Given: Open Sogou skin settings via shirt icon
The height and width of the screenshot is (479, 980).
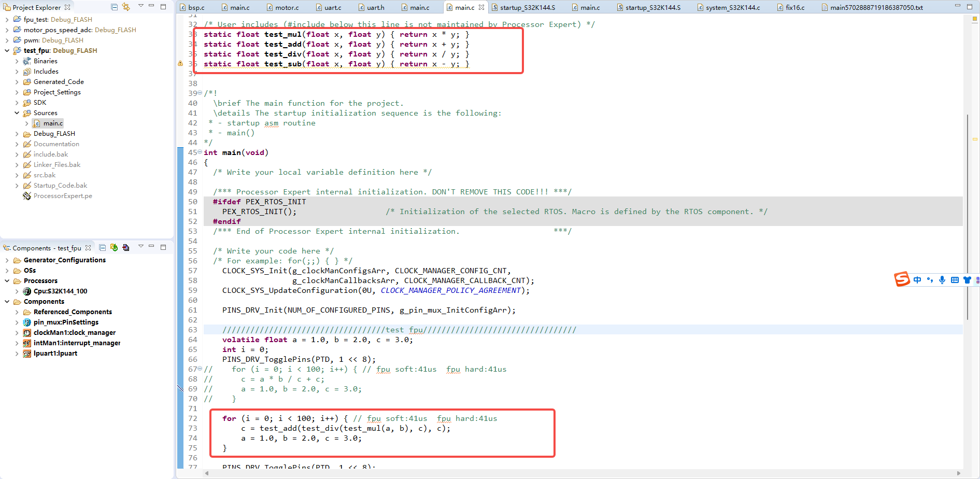Looking at the screenshot, I should (x=967, y=279).
